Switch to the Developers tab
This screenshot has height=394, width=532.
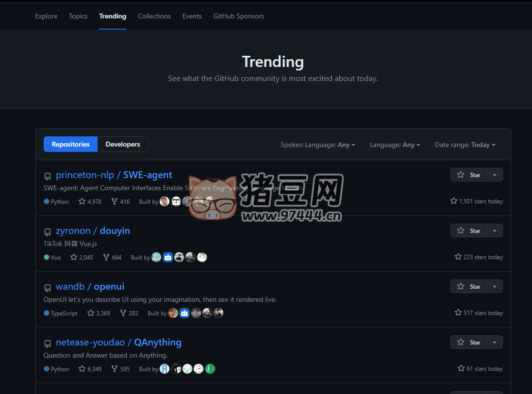pyautogui.click(x=122, y=144)
